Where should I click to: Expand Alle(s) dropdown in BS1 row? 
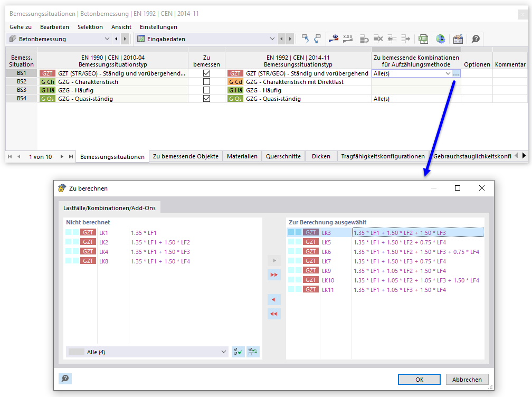click(448, 73)
